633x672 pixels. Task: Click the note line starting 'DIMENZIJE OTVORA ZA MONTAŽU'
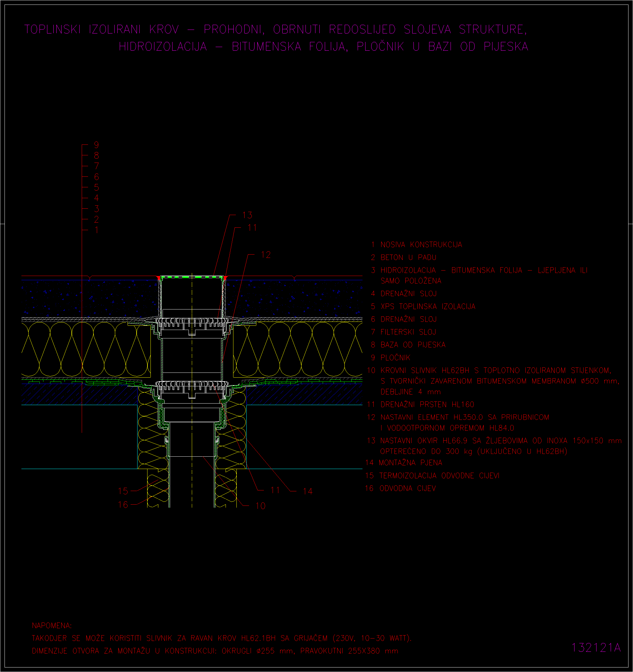(215, 651)
